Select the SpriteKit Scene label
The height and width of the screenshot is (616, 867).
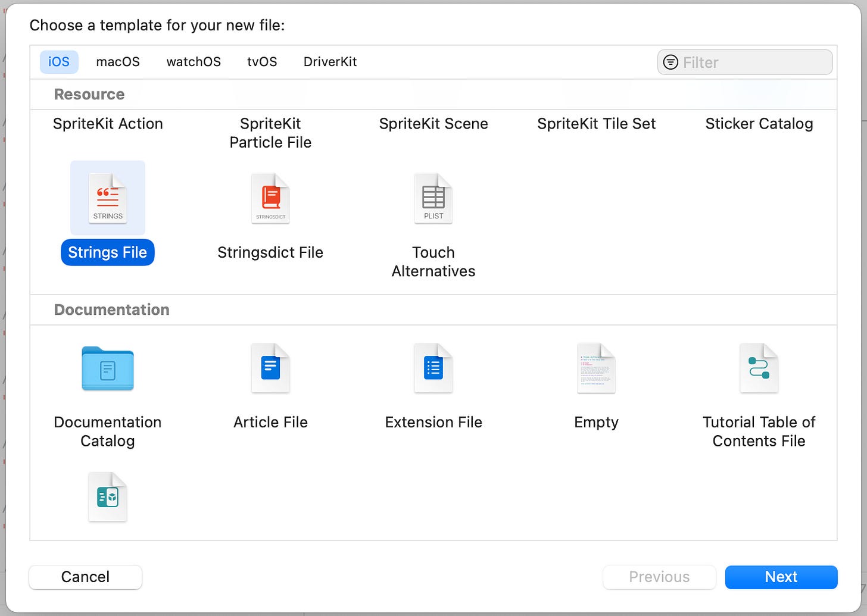[433, 124]
